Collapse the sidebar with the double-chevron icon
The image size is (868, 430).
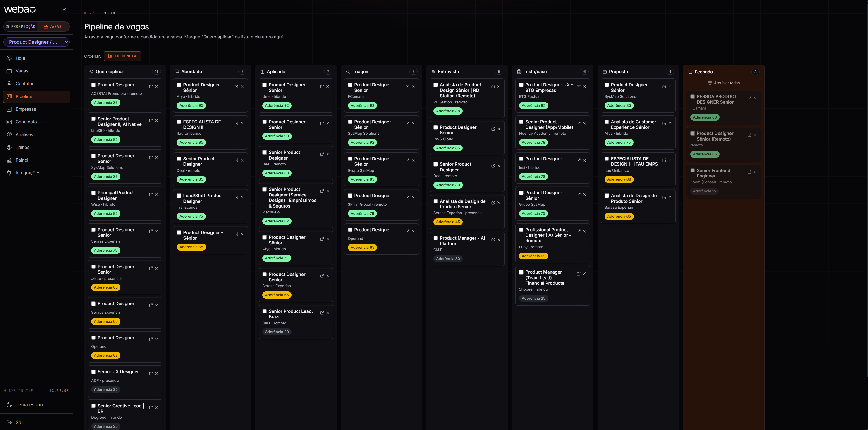pos(64,10)
